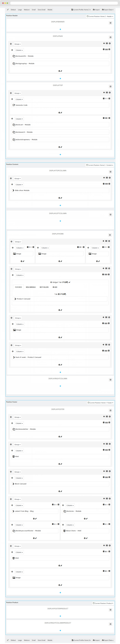Switch to Large view in the top toolbar

point(20,10)
